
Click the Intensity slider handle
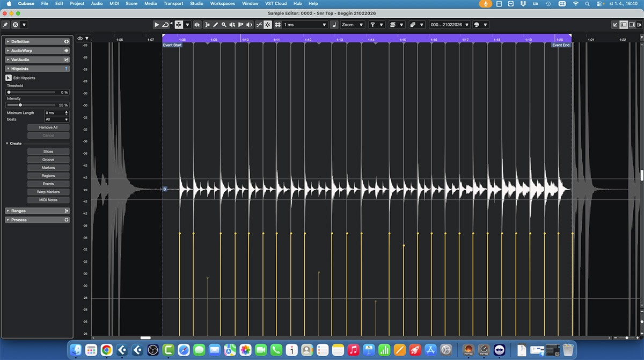pyautogui.click(x=20, y=105)
